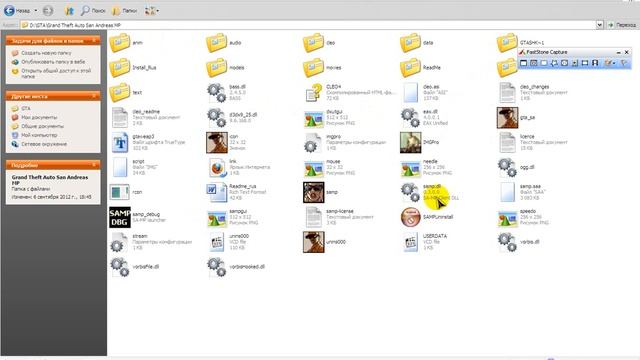Open the Views mode dropdown
The height and width of the screenshot is (360, 640).
[x=152, y=11]
